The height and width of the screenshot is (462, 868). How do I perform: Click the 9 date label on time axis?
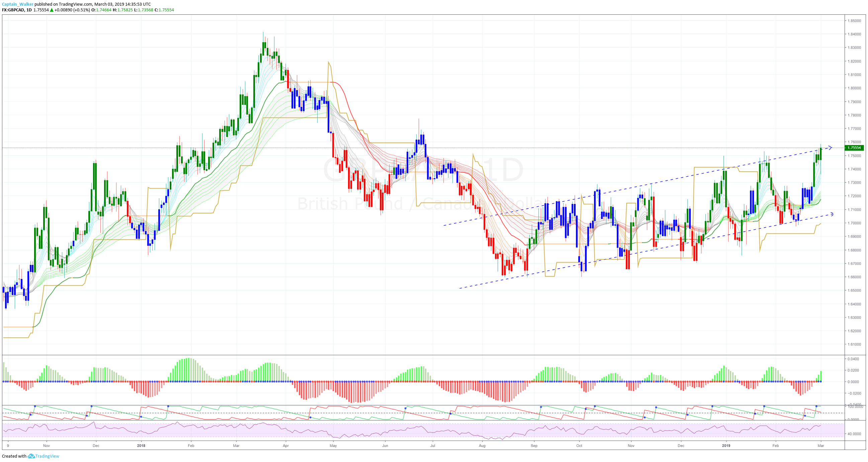tap(8, 446)
